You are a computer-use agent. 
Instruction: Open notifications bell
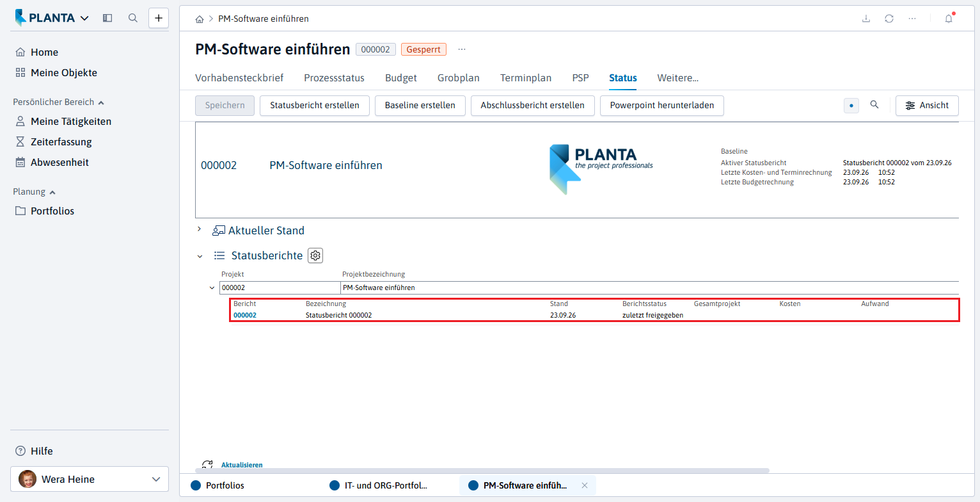click(949, 19)
